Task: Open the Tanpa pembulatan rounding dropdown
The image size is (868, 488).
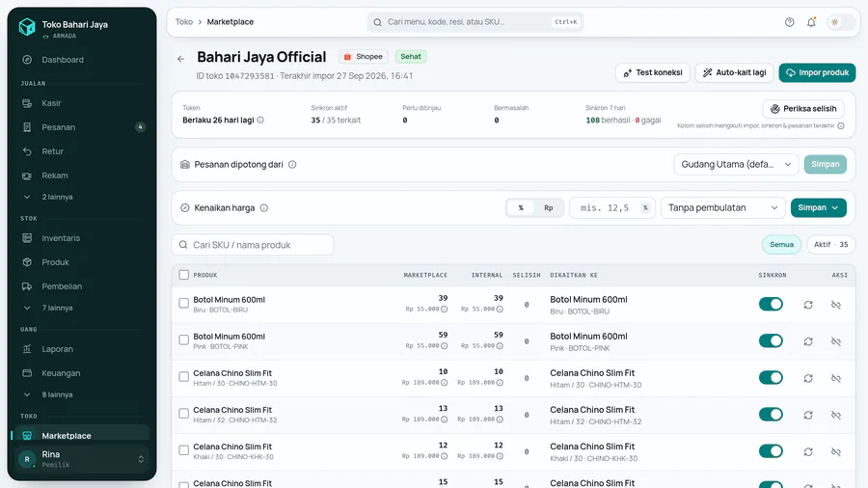Action: [x=722, y=208]
